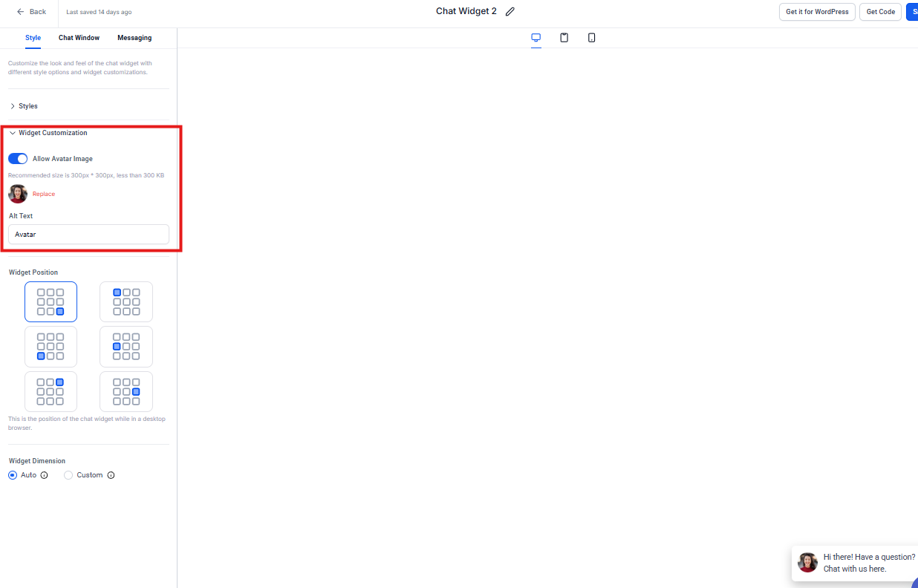Collapse Widget Customization section

(52, 133)
